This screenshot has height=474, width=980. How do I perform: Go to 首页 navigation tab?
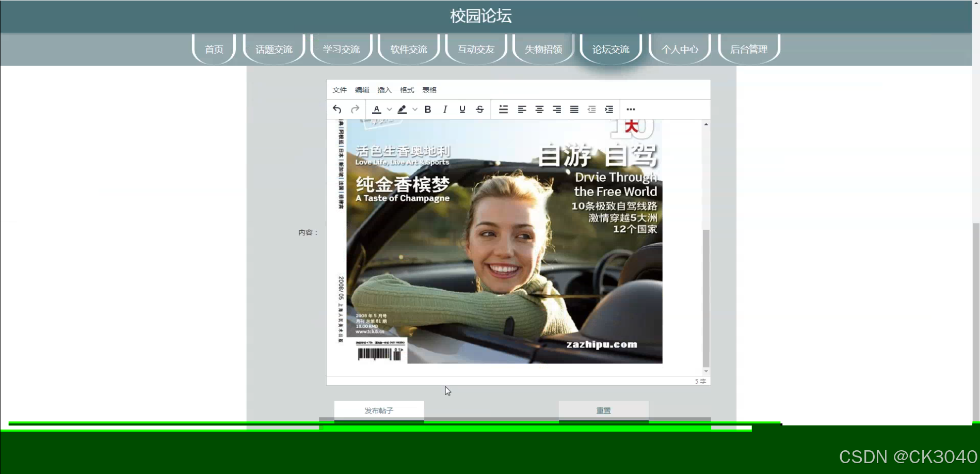[214, 49]
